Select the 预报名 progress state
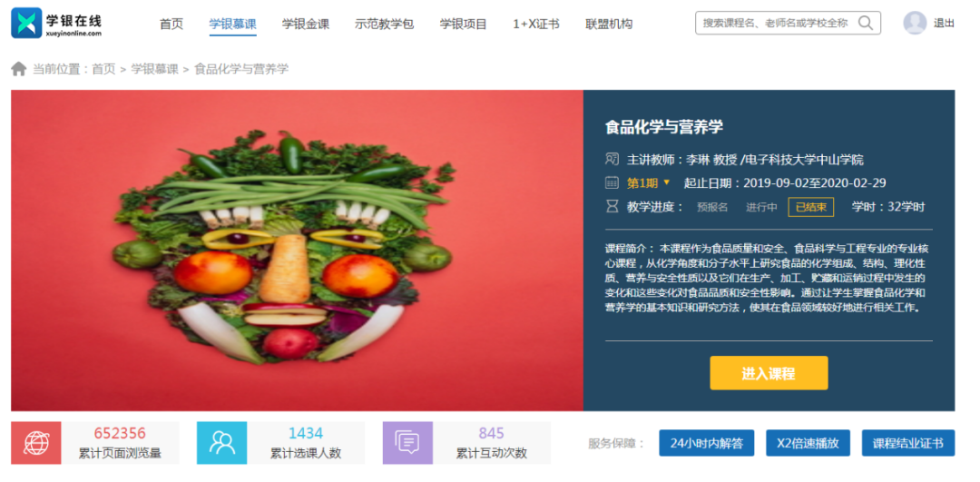 pos(712,207)
